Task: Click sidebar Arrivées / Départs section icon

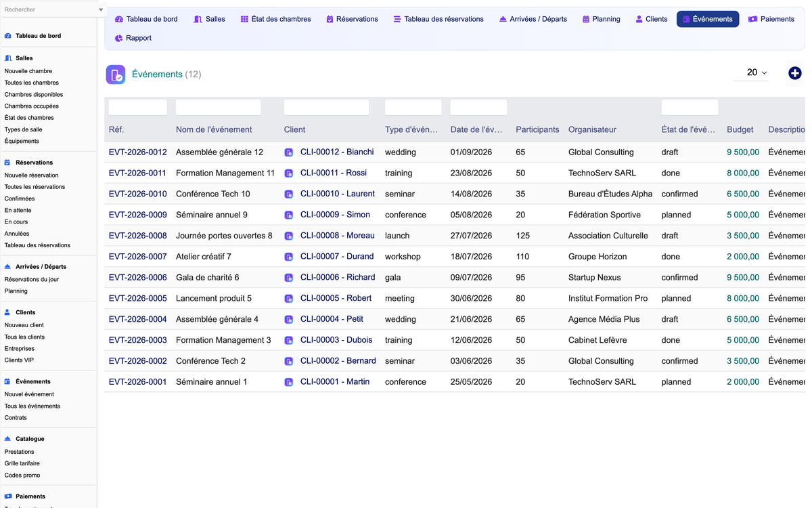Action: pos(8,267)
